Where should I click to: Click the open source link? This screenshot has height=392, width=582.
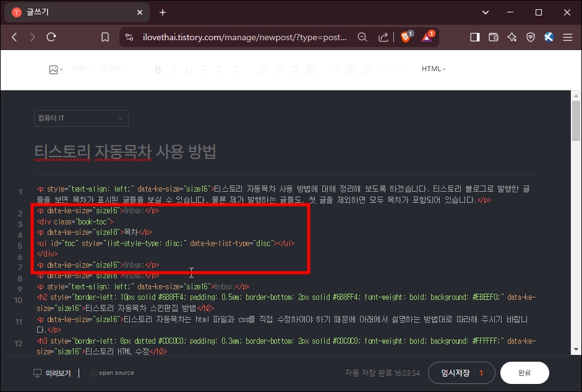click(112, 373)
